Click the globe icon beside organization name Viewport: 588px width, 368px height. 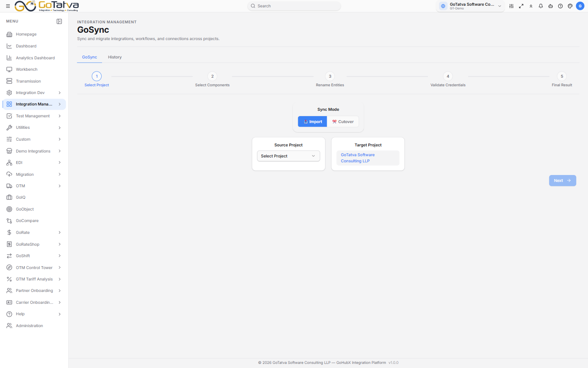(x=443, y=6)
